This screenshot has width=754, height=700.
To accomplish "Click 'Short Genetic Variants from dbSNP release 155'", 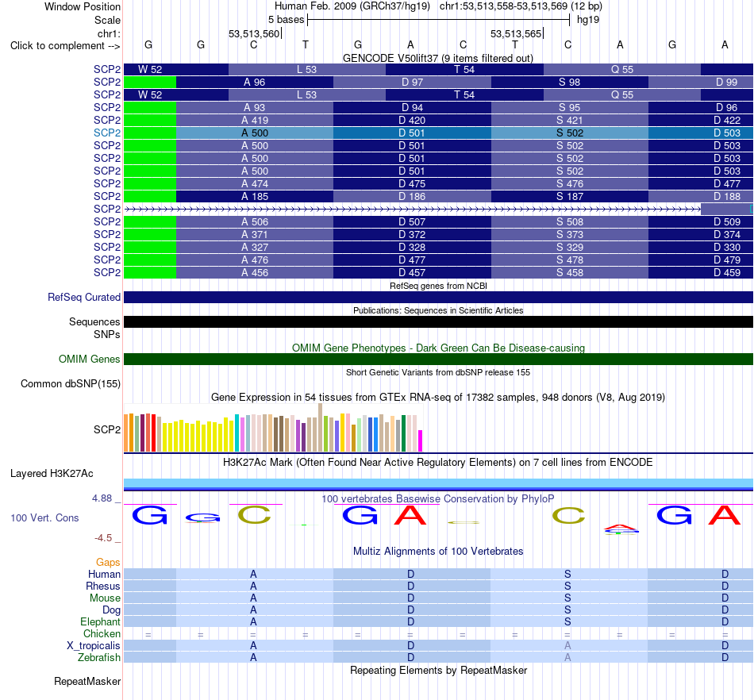I will pos(438,372).
